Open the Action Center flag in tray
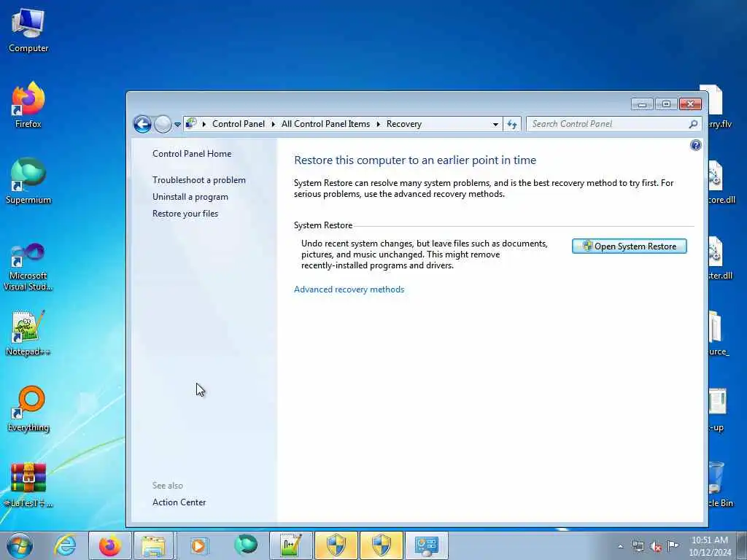The image size is (747, 560). 673,545
